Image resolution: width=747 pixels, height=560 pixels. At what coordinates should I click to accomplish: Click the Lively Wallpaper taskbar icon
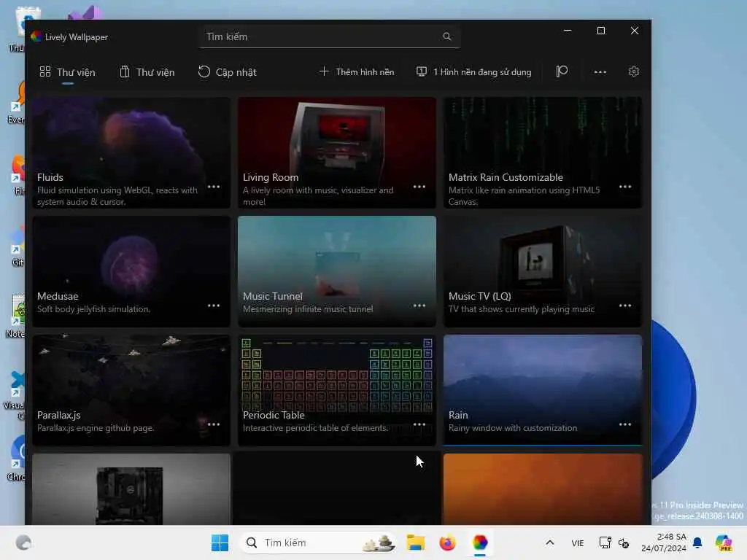click(480, 542)
